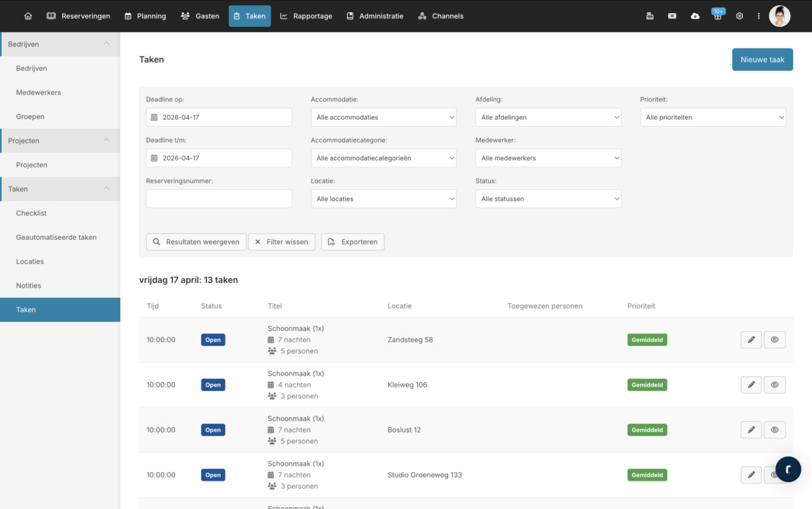Image resolution: width=812 pixels, height=509 pixels.
Task: Click the banknote payments icon
Action: [x=672, y=16]
